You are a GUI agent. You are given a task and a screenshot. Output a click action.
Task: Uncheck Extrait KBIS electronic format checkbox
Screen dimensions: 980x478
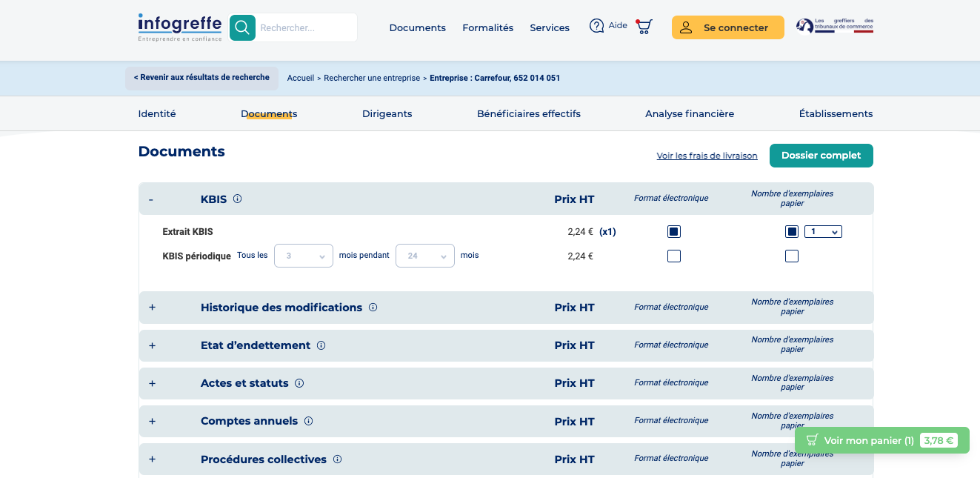click(x=674, y=232)
